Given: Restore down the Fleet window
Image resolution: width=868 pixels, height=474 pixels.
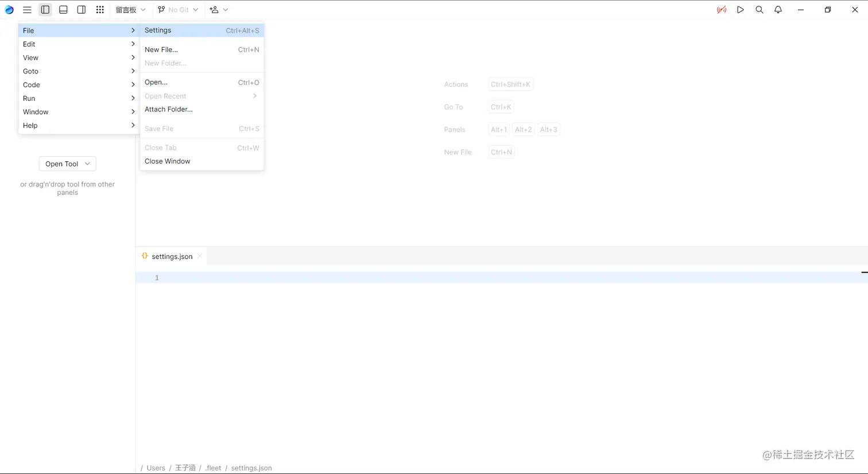Looking at the screenshot, I should 828,10.
